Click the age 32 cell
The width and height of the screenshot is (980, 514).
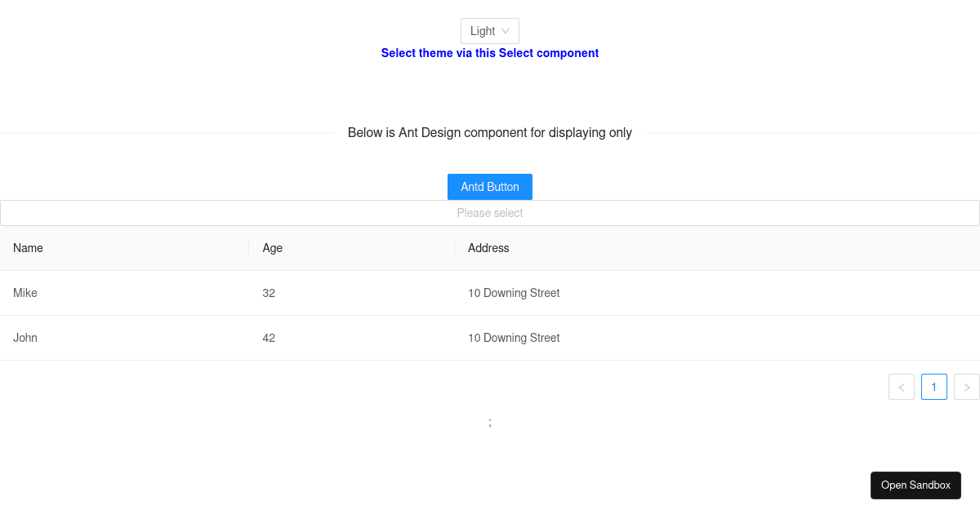pyautogui.click(x=352, y=293)
